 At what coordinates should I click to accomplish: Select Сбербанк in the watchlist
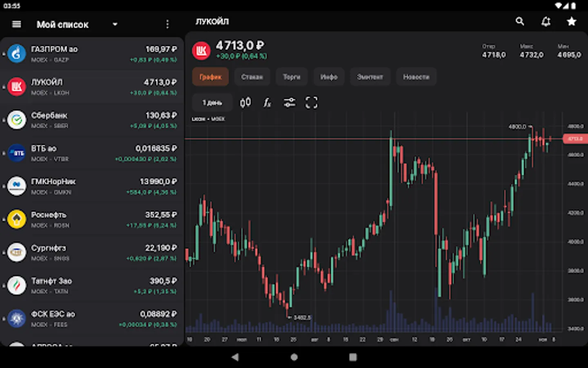92,120
